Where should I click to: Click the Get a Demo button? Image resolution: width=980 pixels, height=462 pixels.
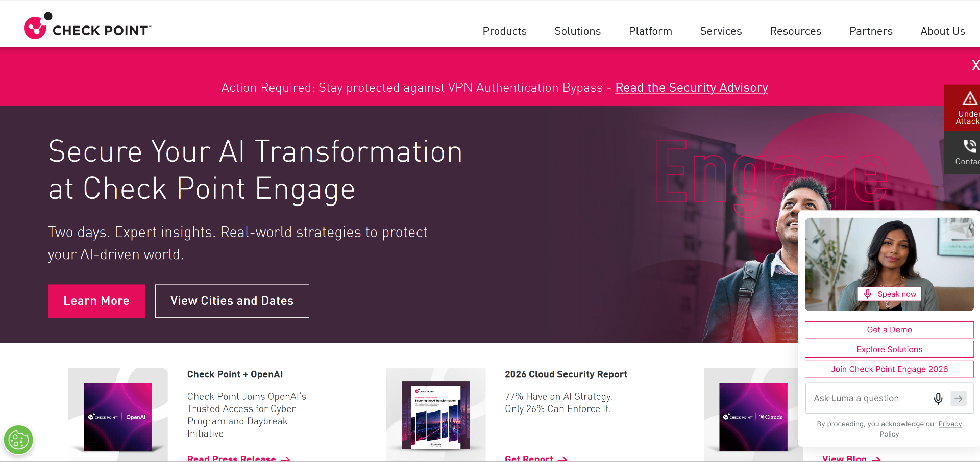[889, 330]
